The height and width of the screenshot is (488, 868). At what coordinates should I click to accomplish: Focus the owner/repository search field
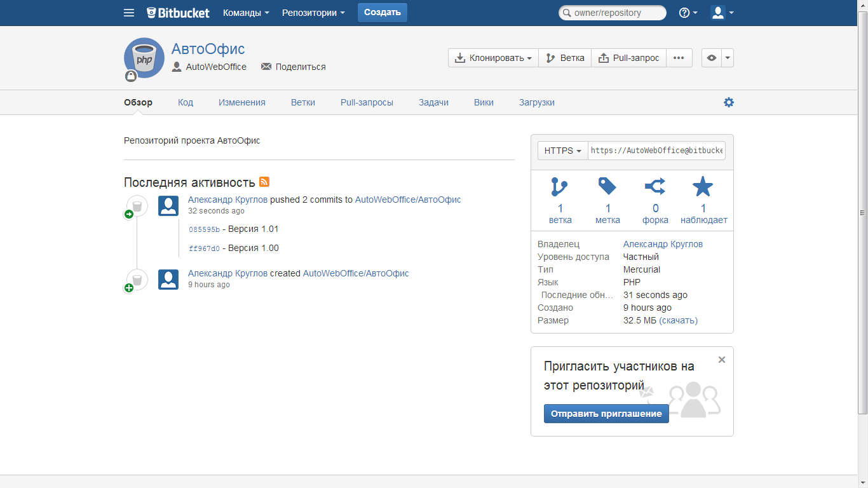pyautogui.click(x=613, y=13)
